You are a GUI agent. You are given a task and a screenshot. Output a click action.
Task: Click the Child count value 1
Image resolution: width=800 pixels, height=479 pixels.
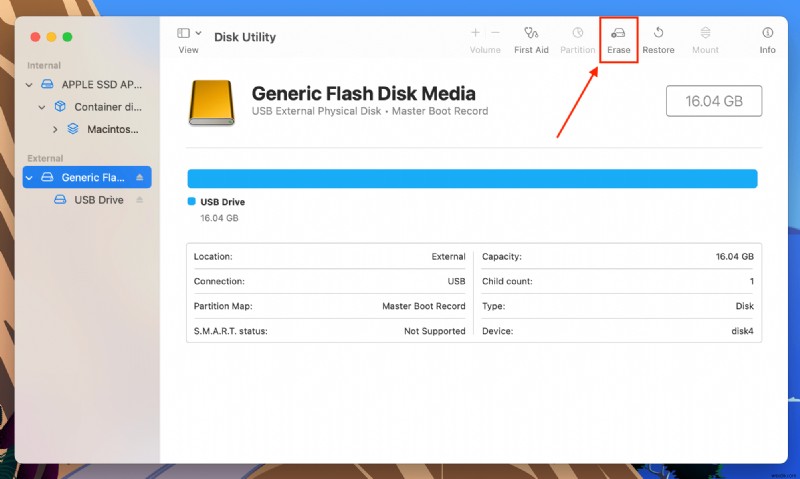tap(752, 282)
